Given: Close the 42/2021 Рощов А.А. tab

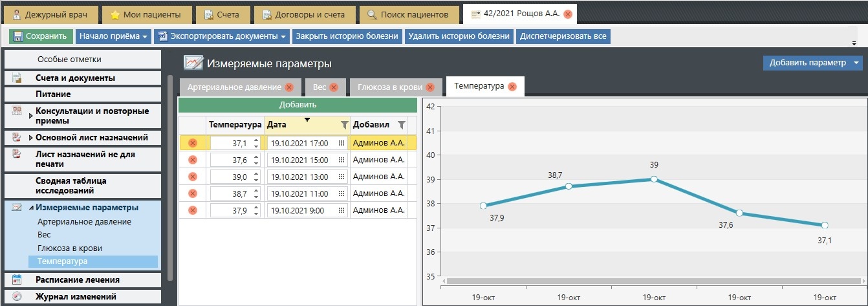Looking at the screenshot, I should coord(567,14).
